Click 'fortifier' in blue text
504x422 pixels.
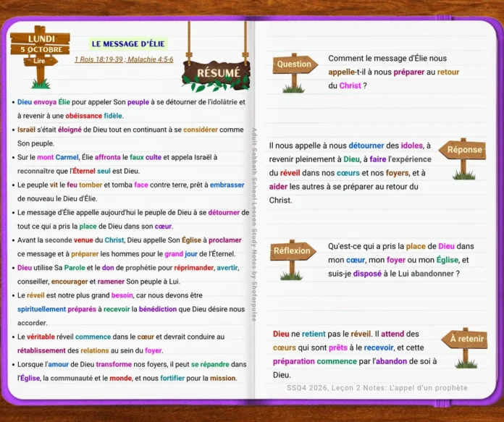pyautogui.click(x=172, y=379)
